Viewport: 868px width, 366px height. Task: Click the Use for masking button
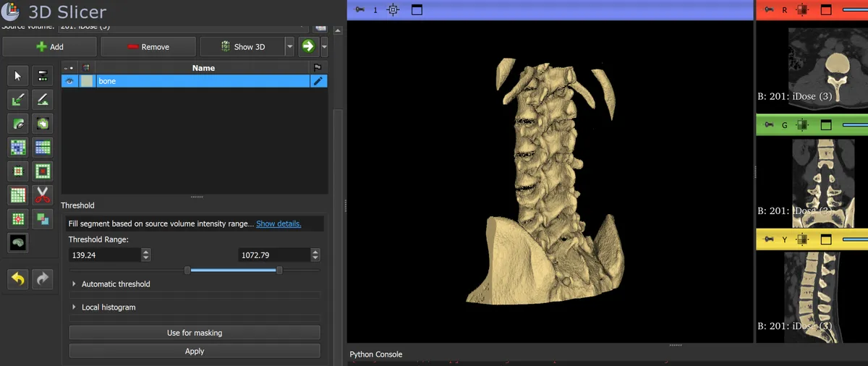pyautogui.click(x=195, y=333)
